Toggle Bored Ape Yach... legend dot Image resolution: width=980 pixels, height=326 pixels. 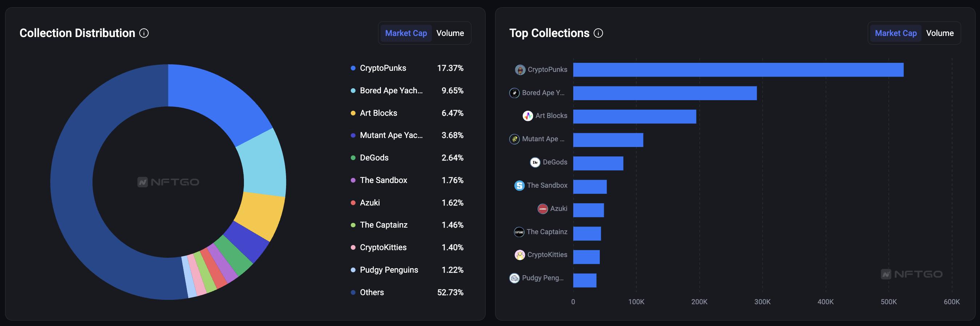pos(353,90)
